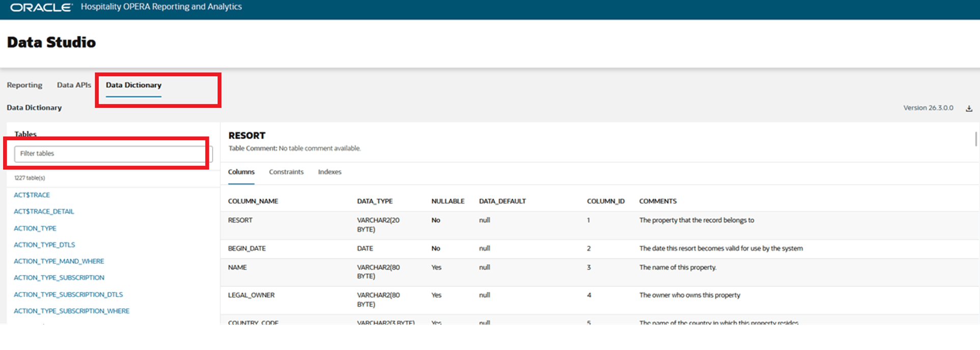Image resolution: width=980 pixels, height=350 pixels.
Task: Click the COMMENTS column header
Action: pos(658,201)
